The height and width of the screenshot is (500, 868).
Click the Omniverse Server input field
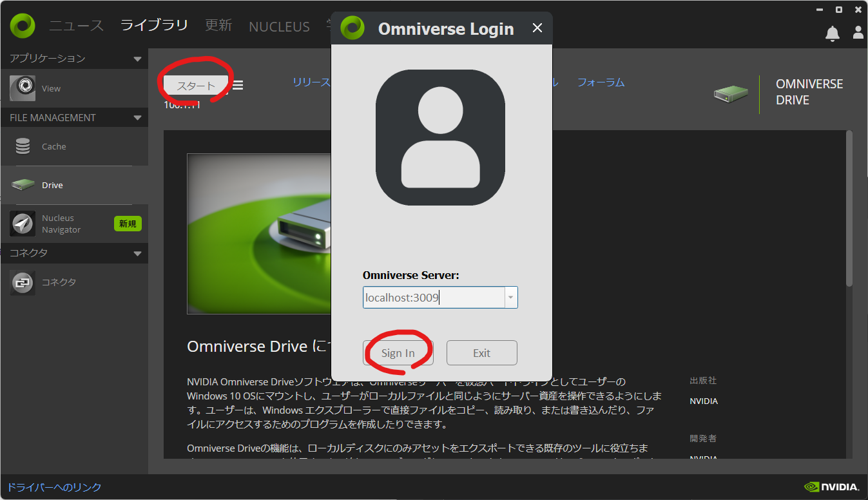point(434,298)
